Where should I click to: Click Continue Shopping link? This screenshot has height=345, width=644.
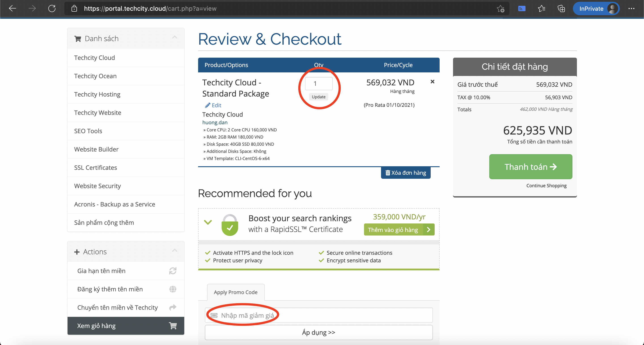tap(547, 186)
